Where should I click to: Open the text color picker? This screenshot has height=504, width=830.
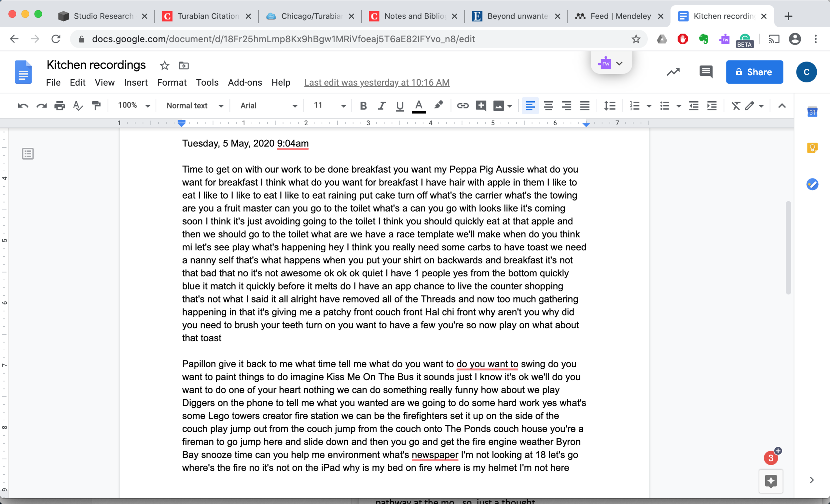point(418,106)
